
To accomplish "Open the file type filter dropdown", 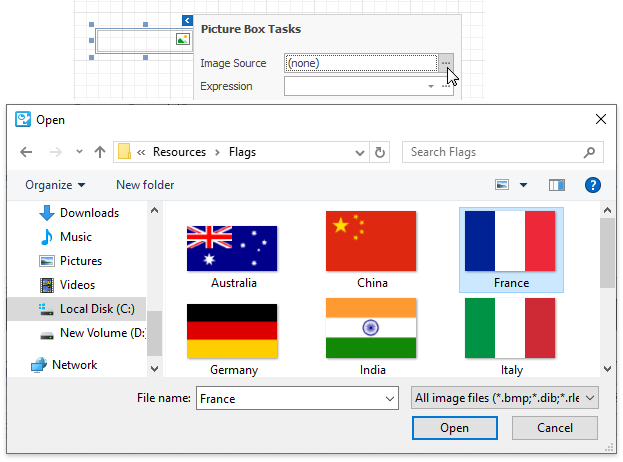I will click(x=505, y=398).
